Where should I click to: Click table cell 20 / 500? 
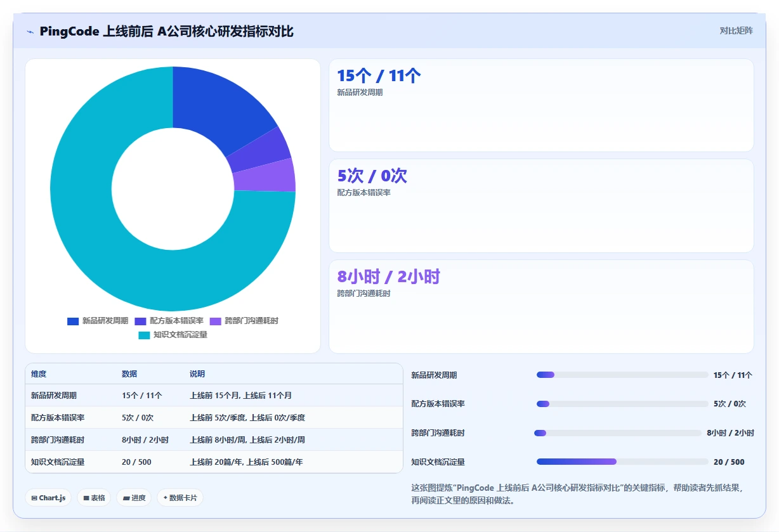coord(136,462)
